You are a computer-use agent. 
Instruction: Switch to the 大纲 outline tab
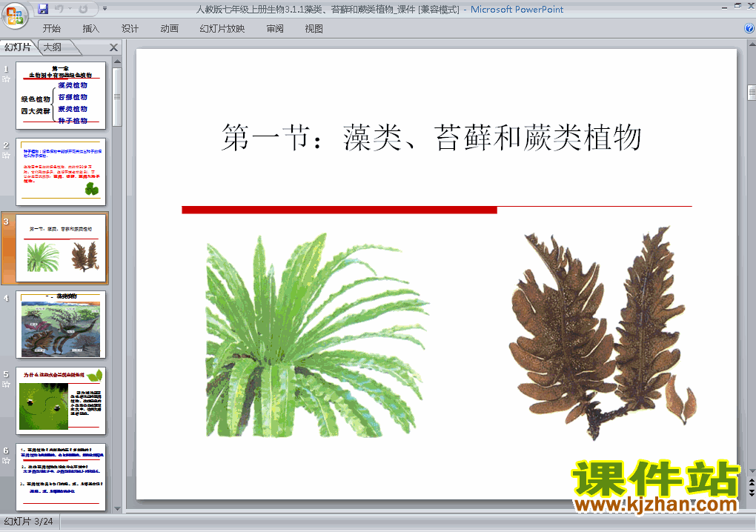pos(53,47)
